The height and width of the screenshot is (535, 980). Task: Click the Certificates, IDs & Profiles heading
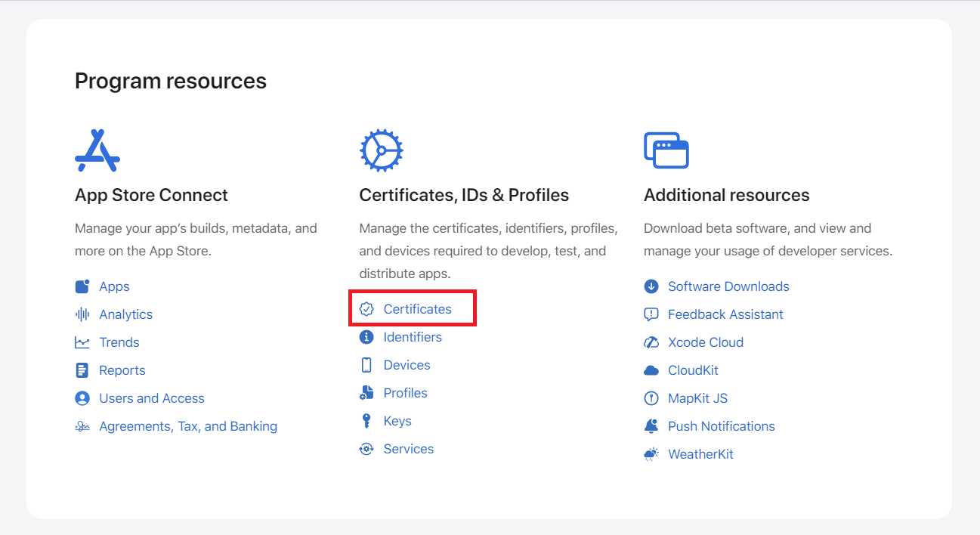pos(464,195)
